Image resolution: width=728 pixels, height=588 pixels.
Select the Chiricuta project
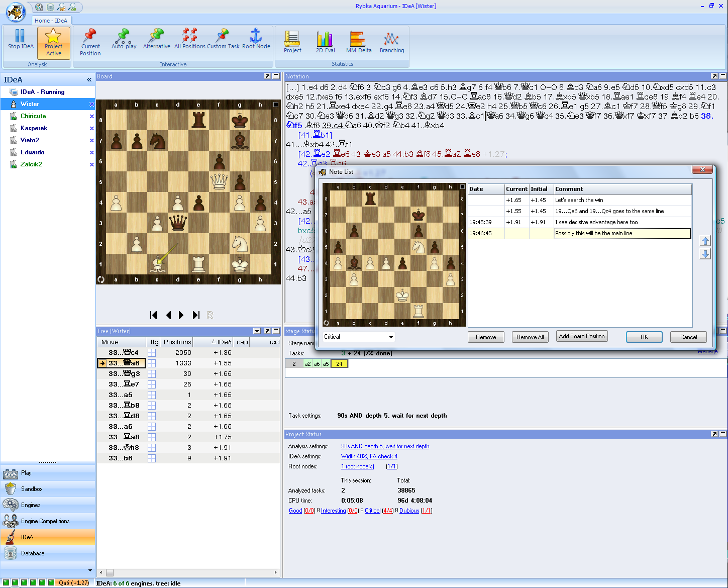click(x=33, y=116)
